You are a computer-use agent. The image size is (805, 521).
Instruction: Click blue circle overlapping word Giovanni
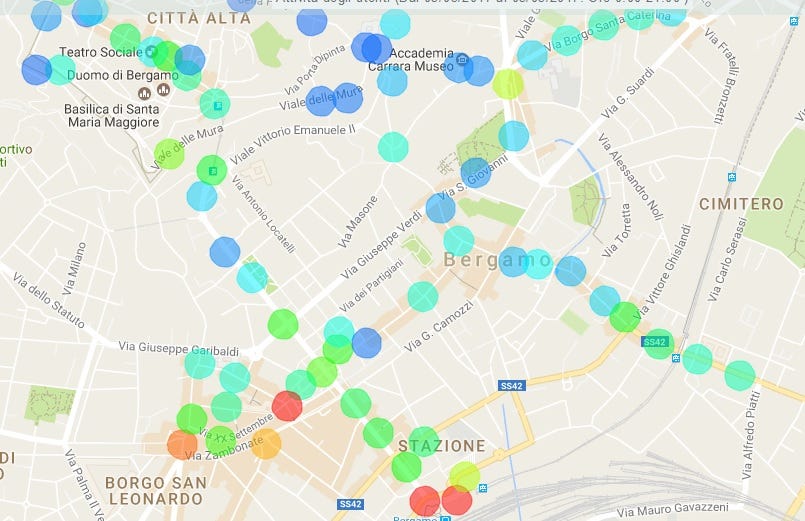[476, 172]
